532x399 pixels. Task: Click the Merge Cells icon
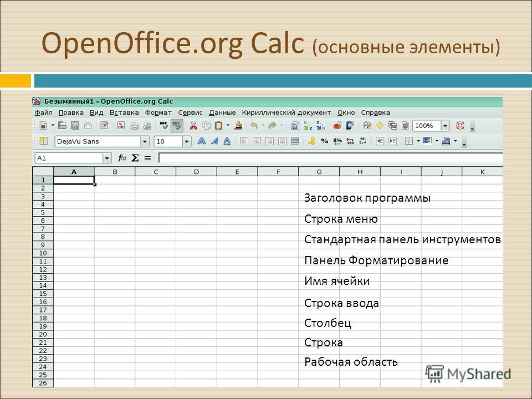click(295, 141)
